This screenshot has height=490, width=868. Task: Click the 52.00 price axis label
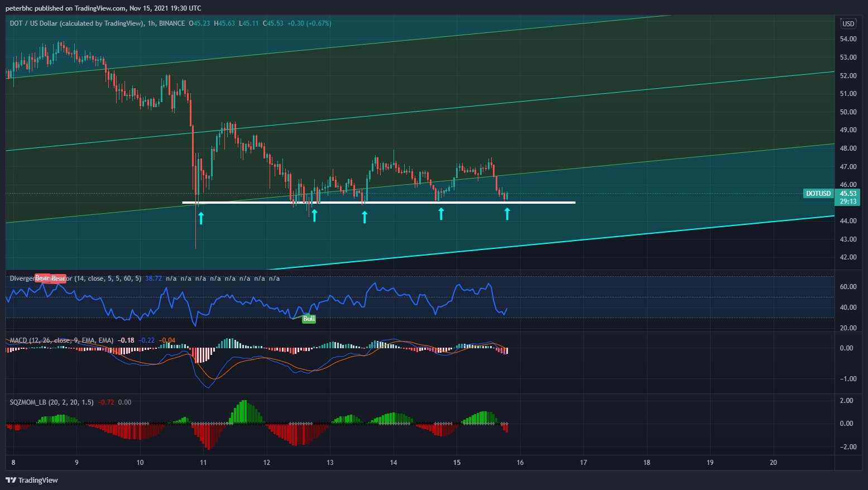tap(848, 75)
